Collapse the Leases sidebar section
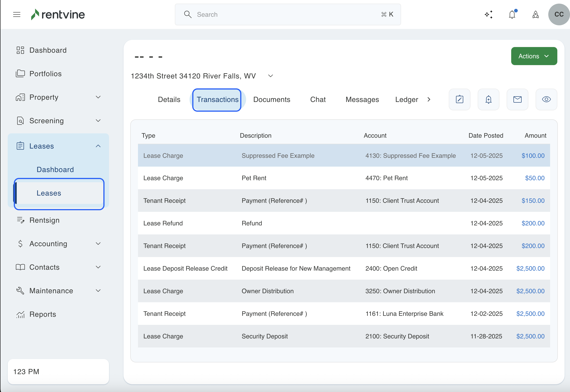Screen dimensions: 570x392 point(98,146)
